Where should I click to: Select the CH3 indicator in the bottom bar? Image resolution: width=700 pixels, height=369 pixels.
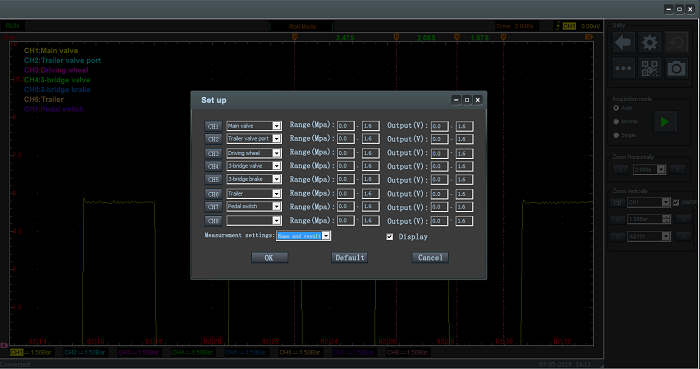point(138,352)
